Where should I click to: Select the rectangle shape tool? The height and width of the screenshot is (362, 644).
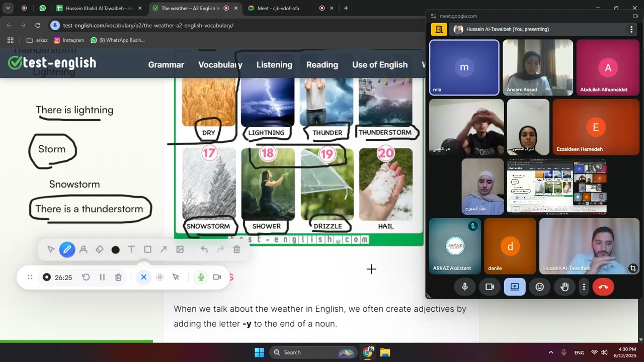click(147, 249)
